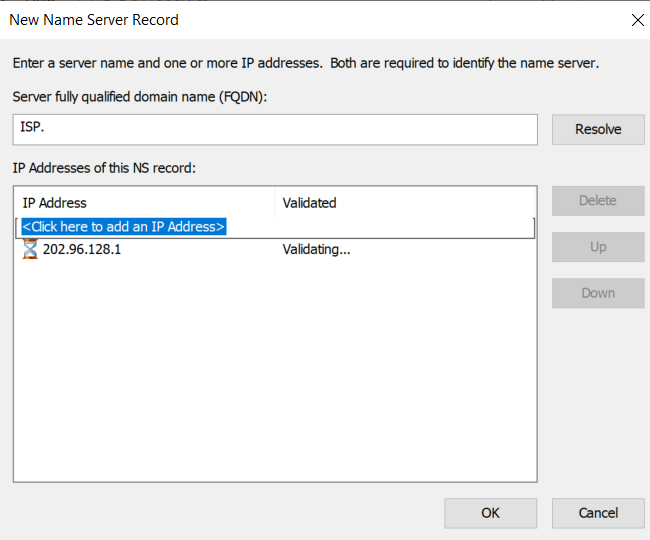Click empty space in the IP address list
This screenshot has height=540, width=650.
pyautogui.click(x=275, y=369)
